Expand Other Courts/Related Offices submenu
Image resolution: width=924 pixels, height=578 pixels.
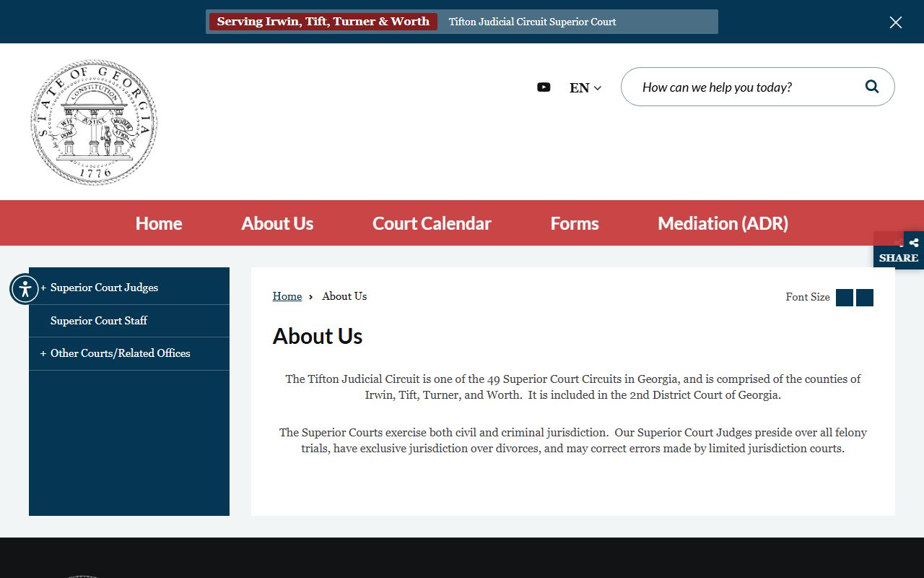43,353
